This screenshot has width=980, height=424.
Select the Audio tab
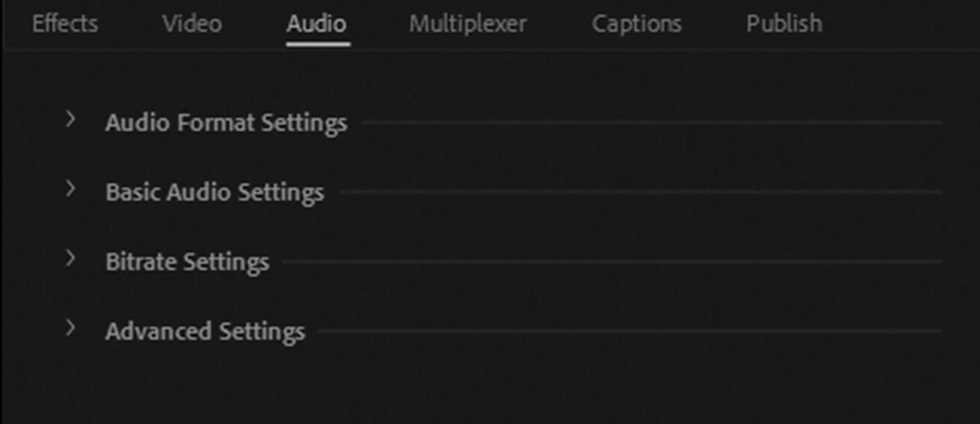317,23
